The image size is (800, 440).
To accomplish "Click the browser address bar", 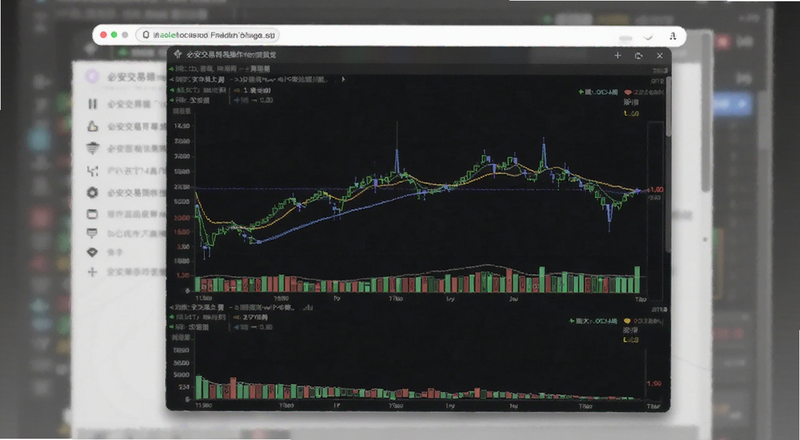I will point(208,35).
